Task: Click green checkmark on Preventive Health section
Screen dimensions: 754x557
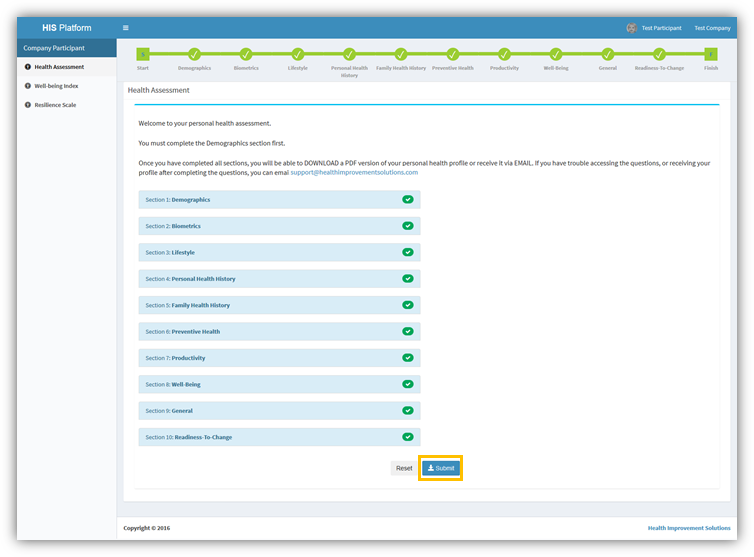Action: point(408,332)
